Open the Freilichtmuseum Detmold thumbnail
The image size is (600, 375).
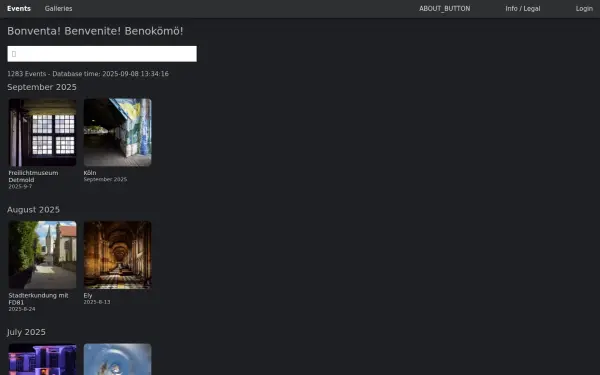42,132
